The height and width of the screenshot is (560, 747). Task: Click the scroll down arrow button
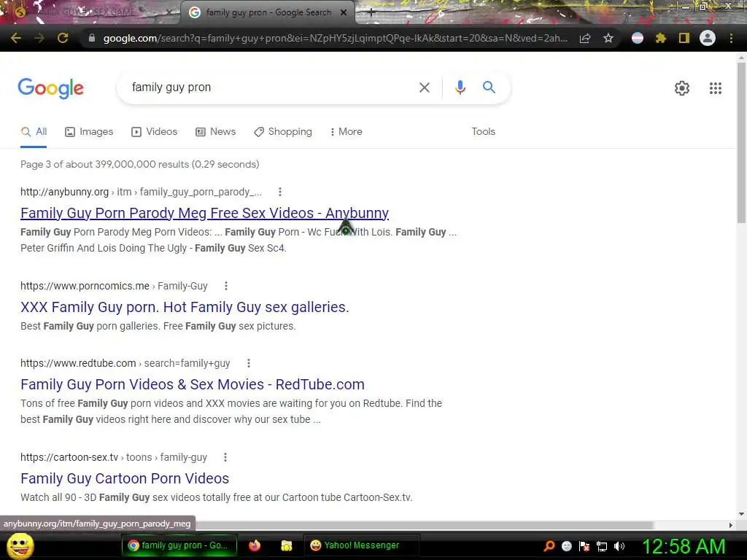click(x=741, y=514)
